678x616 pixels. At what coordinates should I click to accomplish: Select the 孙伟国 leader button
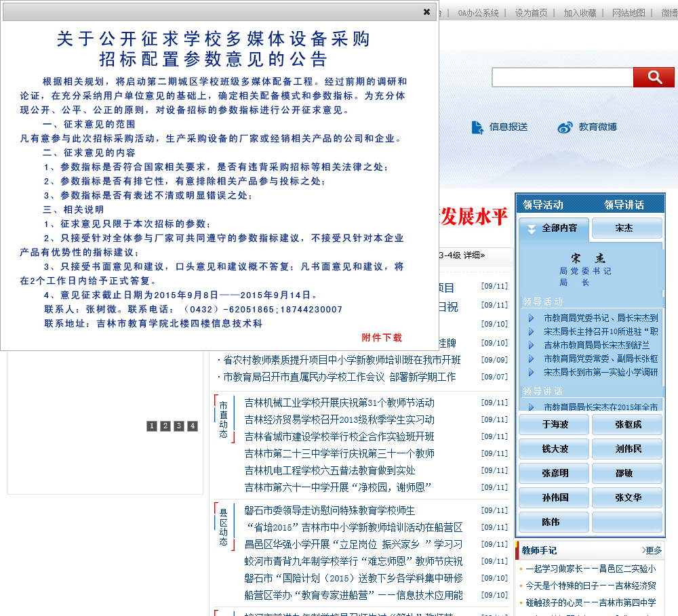554,497
